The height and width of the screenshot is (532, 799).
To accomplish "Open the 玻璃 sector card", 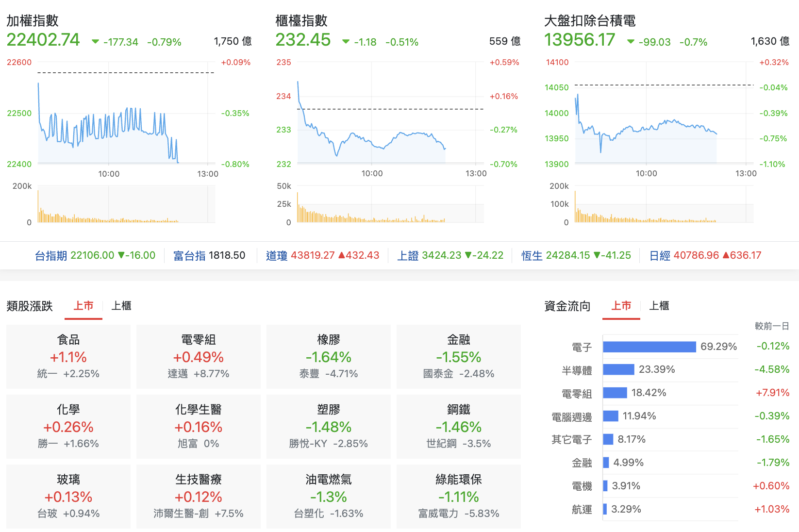I will (x=68, y=497).
